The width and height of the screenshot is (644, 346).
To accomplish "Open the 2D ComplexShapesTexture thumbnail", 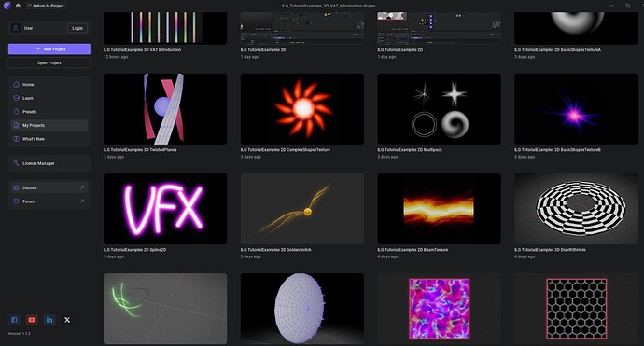I will (302, 109).
